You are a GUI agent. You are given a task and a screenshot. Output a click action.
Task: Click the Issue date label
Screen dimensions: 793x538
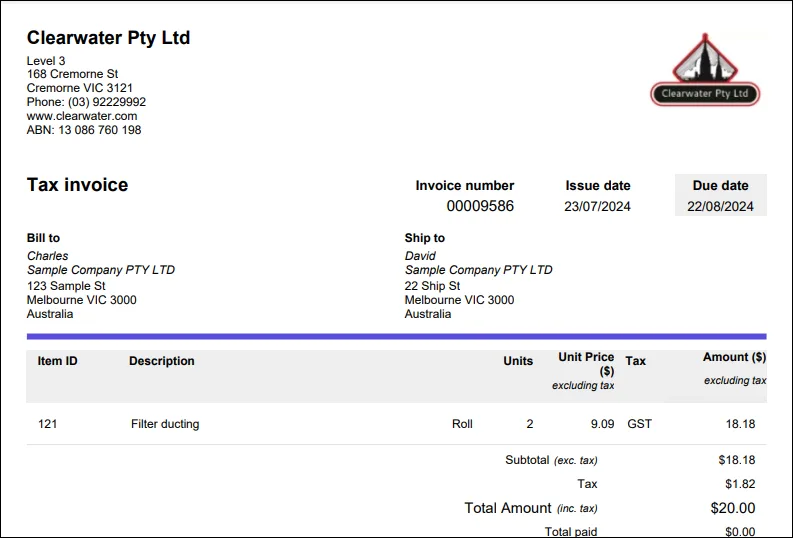pos(598,186)
